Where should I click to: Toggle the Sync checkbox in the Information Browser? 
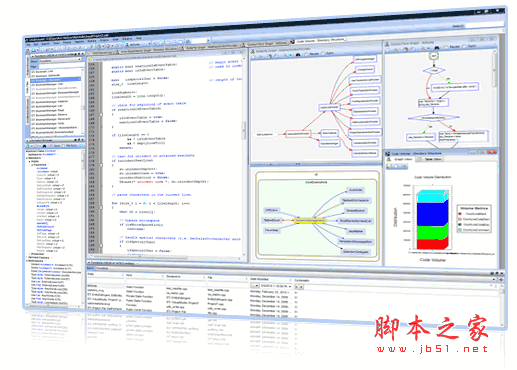pyautogui.click(x=52, y=146)
